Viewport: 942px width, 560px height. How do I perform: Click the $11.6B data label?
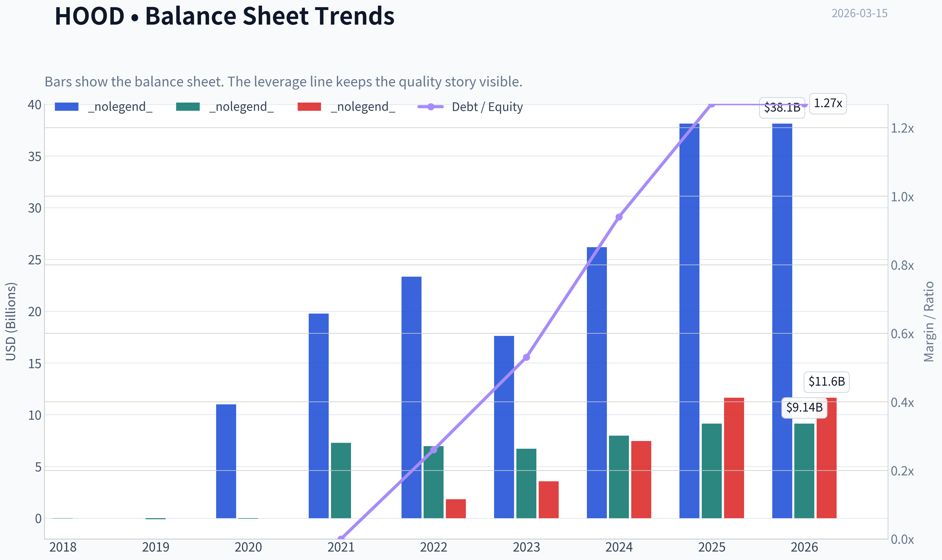click(827, 382)
